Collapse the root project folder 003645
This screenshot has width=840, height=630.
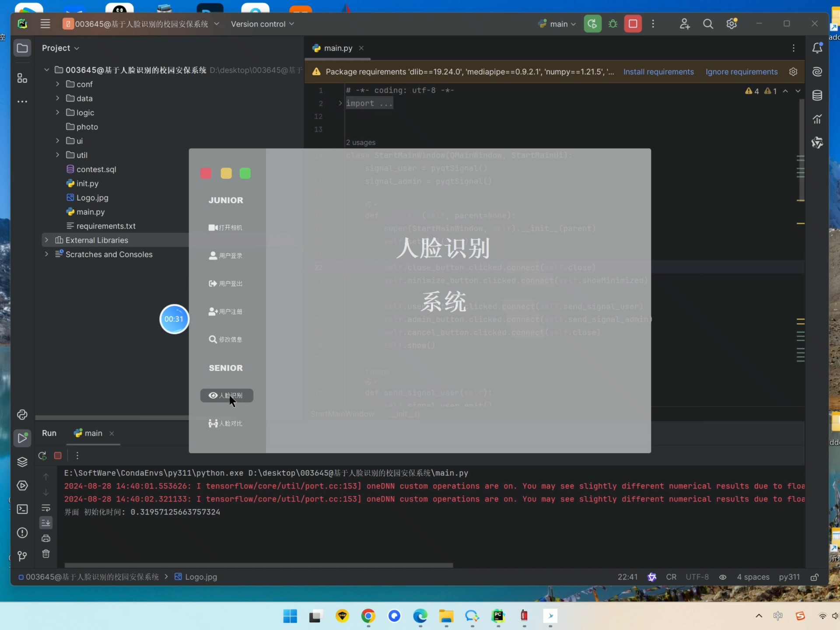point(46,70)
